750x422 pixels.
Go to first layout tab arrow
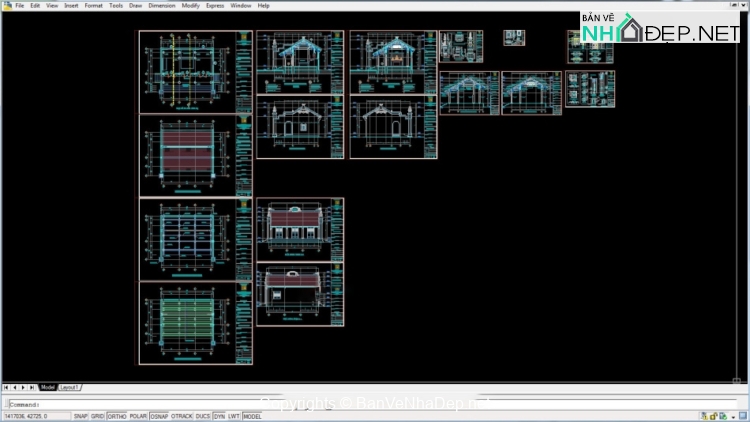point(6,387)
